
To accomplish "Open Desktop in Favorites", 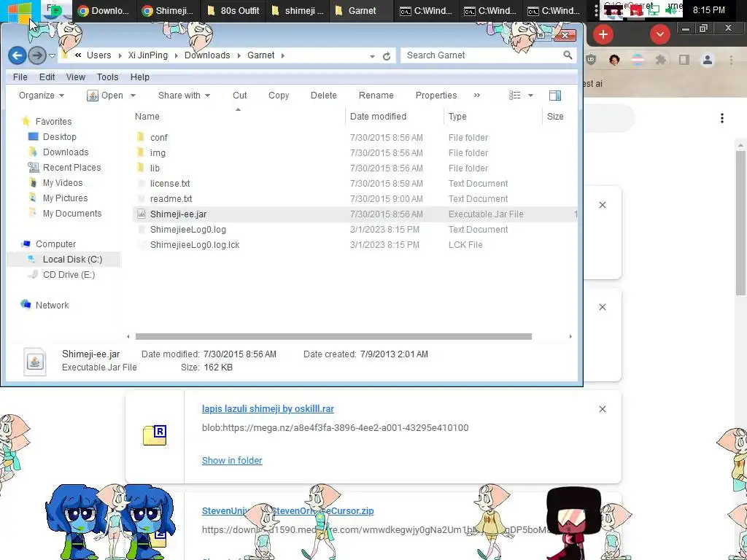I will (x=59, y=136).
